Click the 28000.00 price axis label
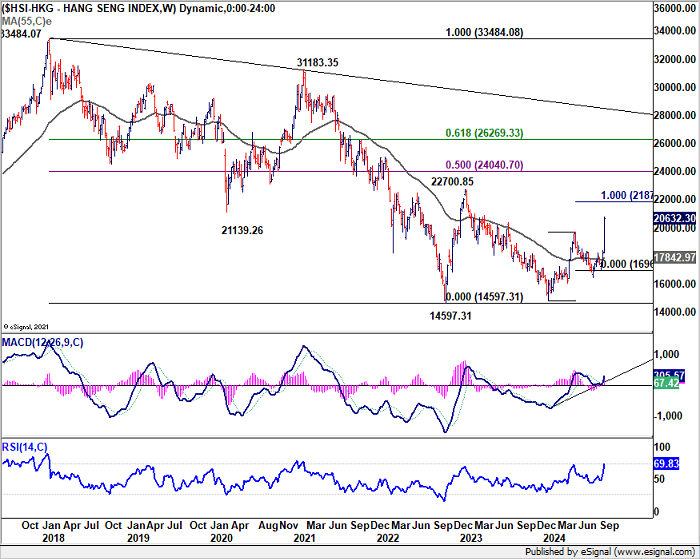 pyautogui.click(x=675, y=115)
